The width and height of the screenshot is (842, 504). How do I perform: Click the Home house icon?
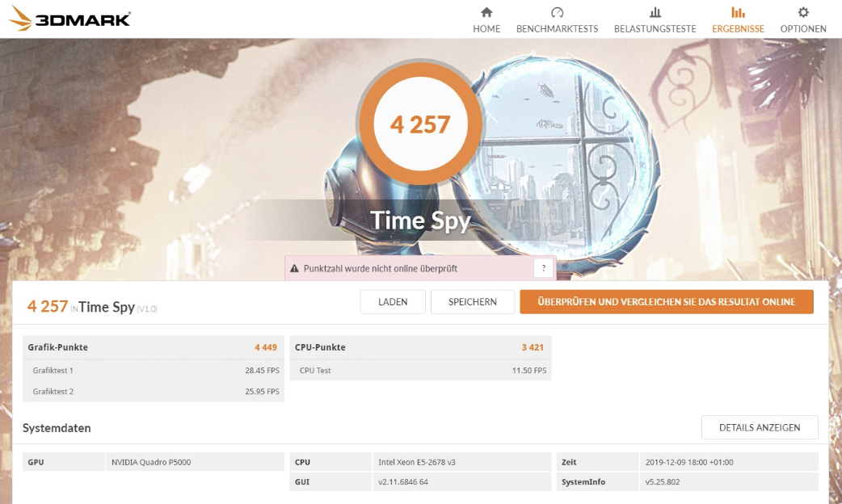point(486,12)
